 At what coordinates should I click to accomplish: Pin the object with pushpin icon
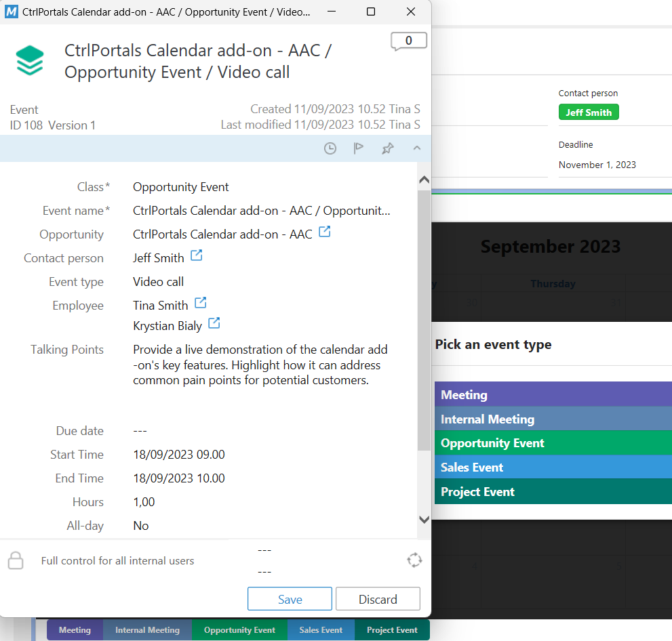tap(387, 148)
